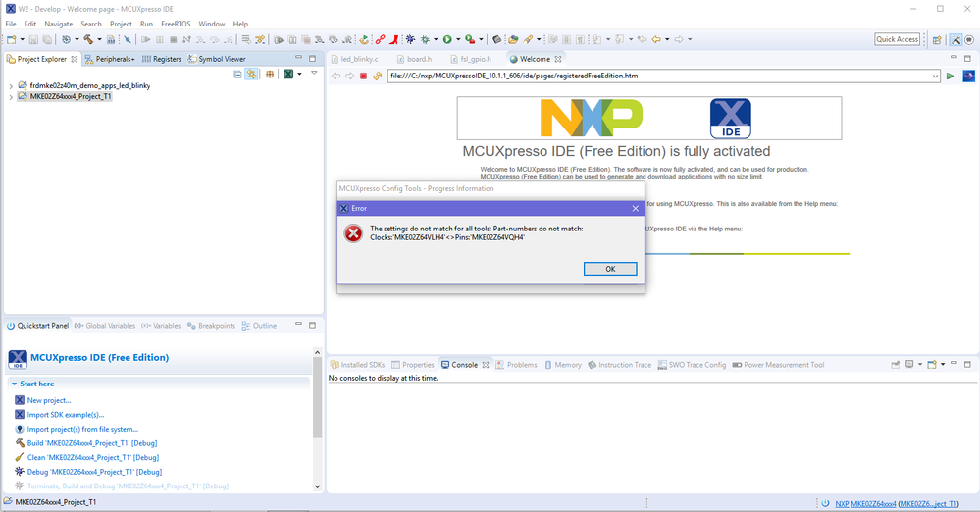980x512 pixels.
Task: Switch to the SWO Trace Config tab
Action: [x=692, y=365]
